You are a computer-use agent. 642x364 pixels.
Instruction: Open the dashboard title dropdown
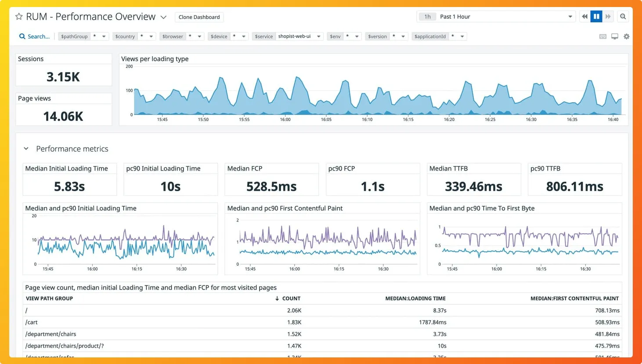tap(164, 17)
